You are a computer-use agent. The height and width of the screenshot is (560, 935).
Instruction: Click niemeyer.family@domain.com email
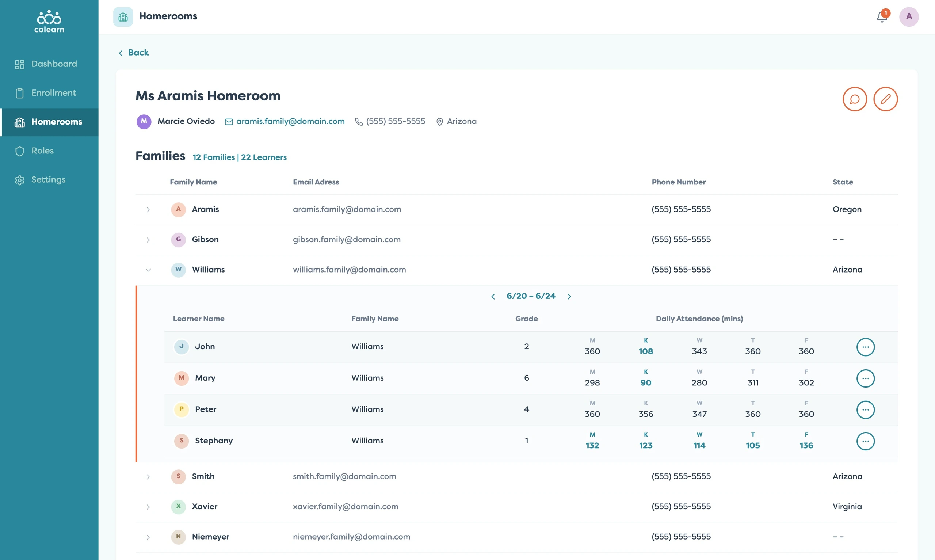[351, 537]
